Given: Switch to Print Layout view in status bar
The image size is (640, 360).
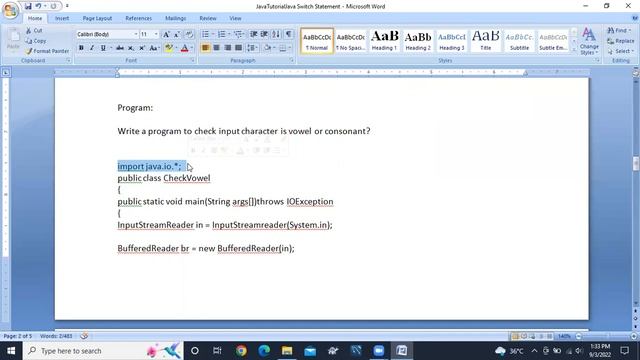Looking at the screenshot, I should [x=515, y=336].
